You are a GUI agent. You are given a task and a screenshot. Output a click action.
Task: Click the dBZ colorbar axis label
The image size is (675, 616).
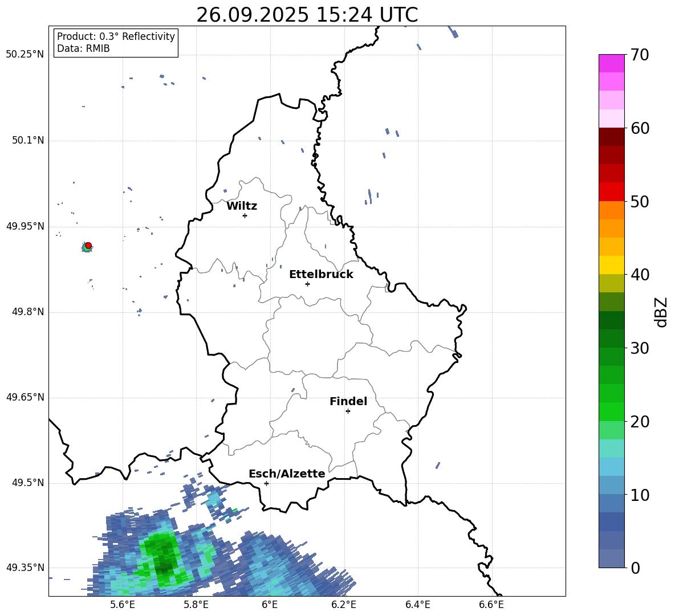[661, 312]
